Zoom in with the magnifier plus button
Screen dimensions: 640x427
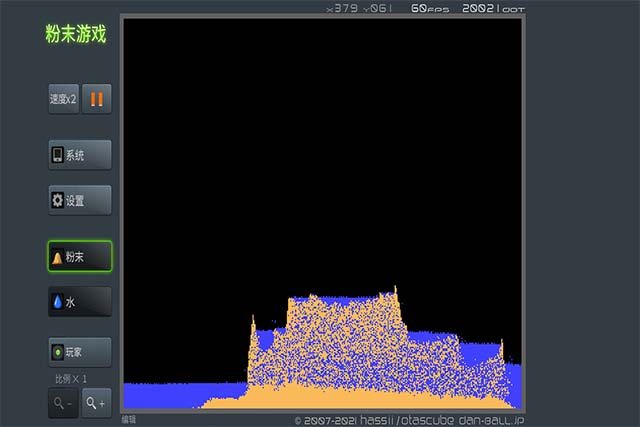pos(97,403)
